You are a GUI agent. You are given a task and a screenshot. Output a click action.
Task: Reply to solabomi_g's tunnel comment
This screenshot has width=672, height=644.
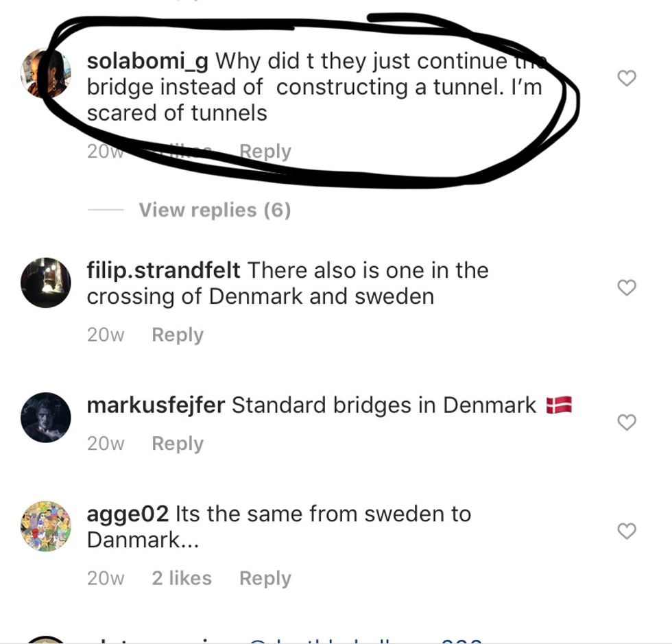[x=265, y=151]
